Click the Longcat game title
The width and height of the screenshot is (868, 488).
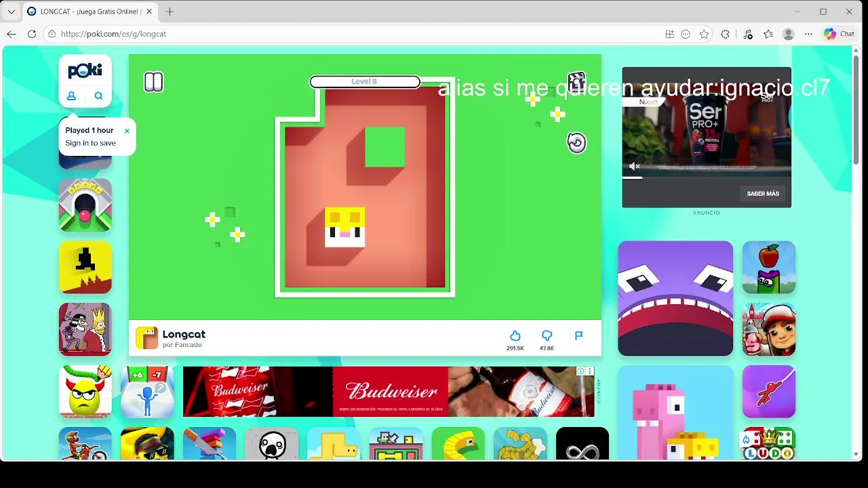[184, 334]
